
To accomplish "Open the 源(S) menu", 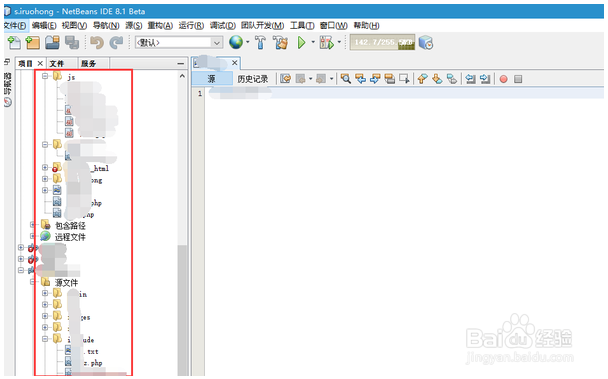I will (133, 26).
